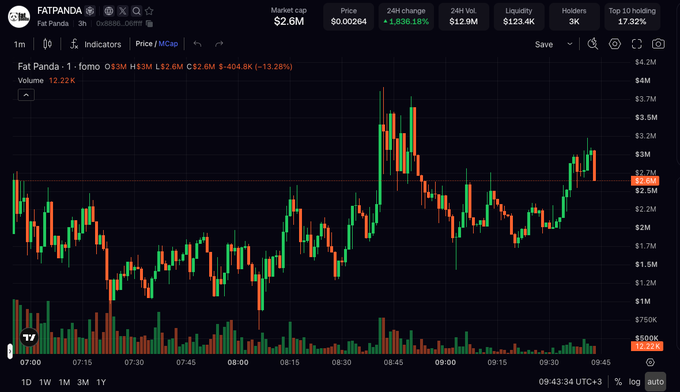Switch chart to Price mode
Viewport: 680px width, 392px height.
tap(144, 44)
